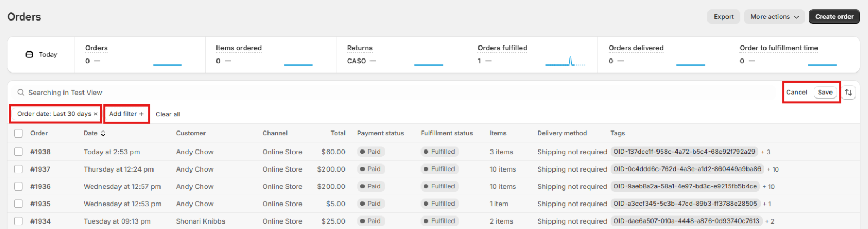The width and height of the screenshot is (868, 229).
Task: Open the More actions dropdown
Action: (774, 17)
